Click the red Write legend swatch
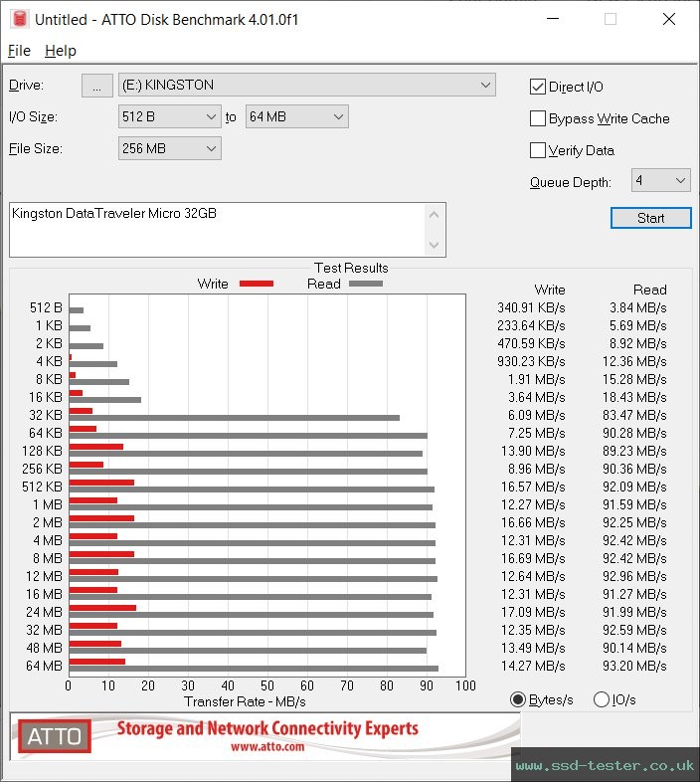This screenshot has height=782, width=700. (x=257, y=284)
